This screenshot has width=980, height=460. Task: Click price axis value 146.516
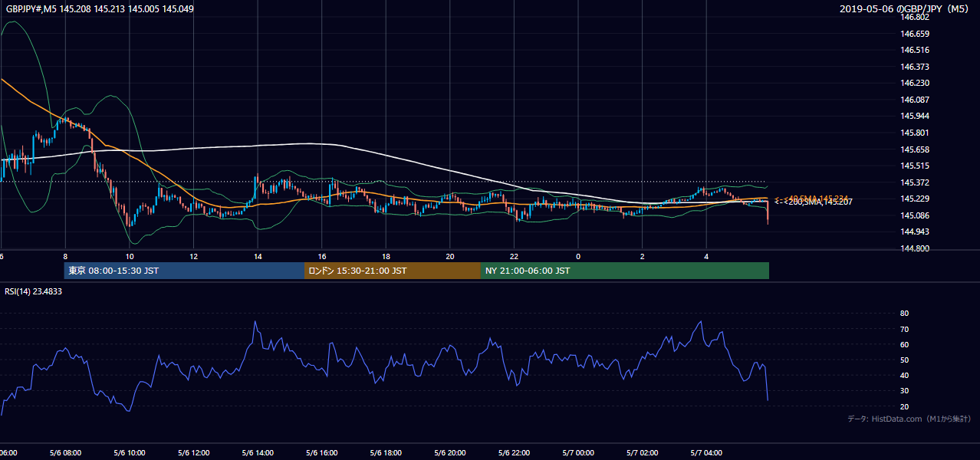(x=915, y=50)
